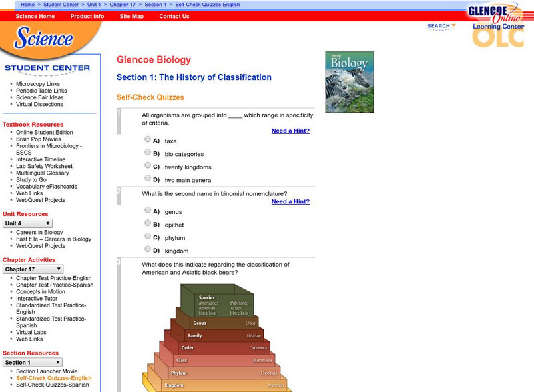The width and height of the screenshot is (534, 392).
Task: Select answer B) bio categories radio button
Action: pos(148,152)
